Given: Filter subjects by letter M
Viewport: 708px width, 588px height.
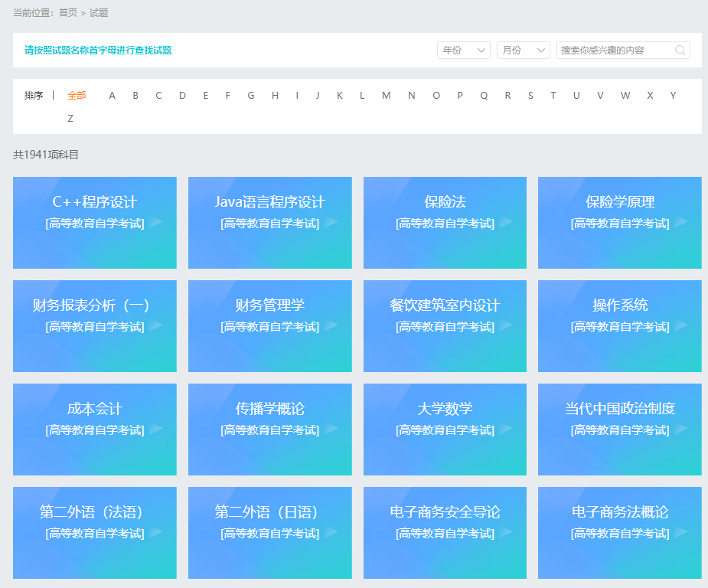Looking at the screenshot, I should click(x=386, y=96).
